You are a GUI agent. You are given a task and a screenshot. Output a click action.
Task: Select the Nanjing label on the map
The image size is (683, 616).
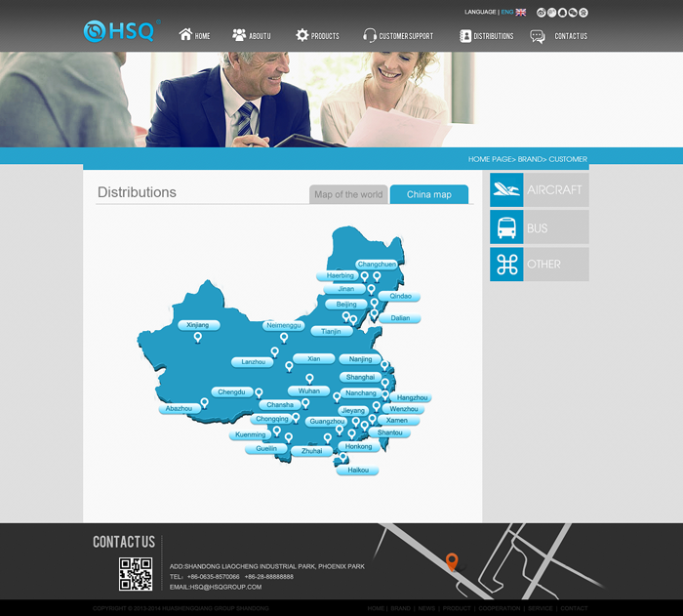pyautogui.click(x=360, y=359)
